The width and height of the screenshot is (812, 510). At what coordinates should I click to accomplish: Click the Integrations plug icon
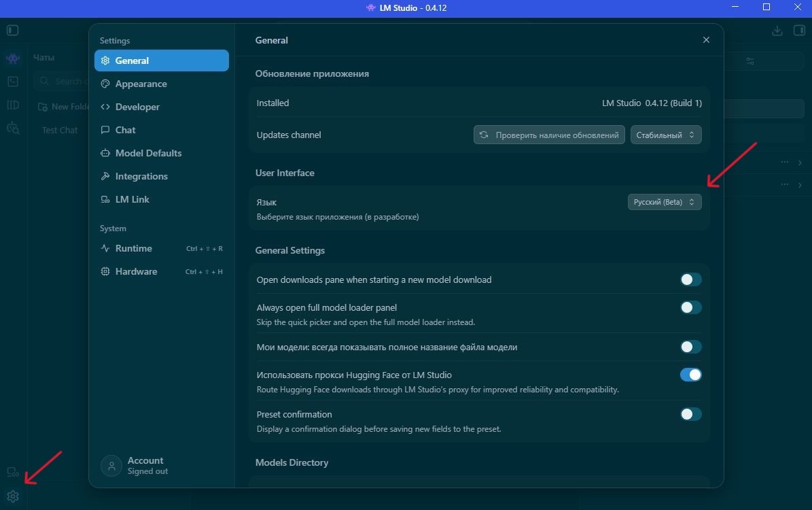(105, 176)
